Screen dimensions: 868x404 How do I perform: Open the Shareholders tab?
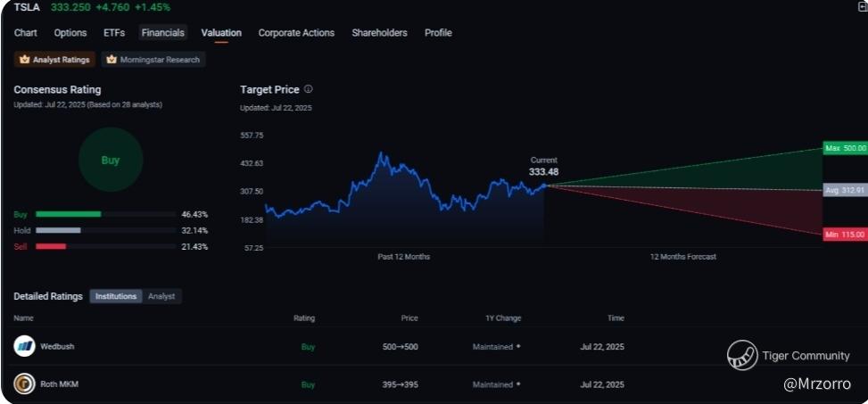[379, 33]
